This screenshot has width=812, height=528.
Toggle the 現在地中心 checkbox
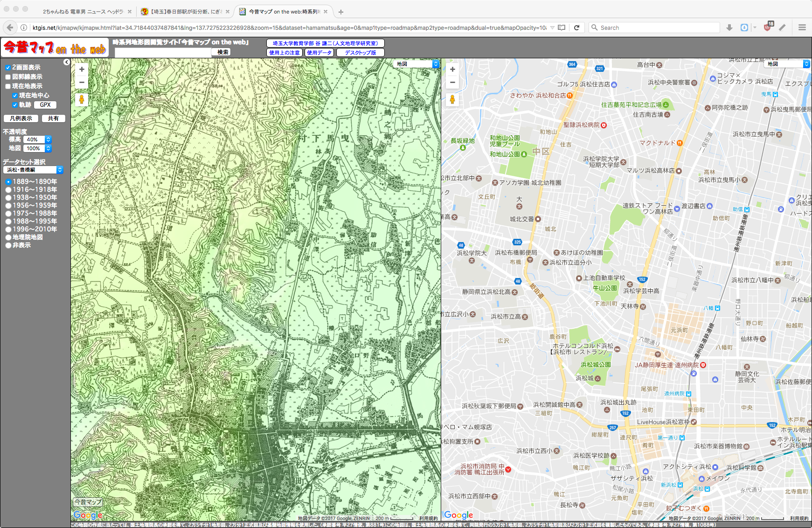[15, 96]
